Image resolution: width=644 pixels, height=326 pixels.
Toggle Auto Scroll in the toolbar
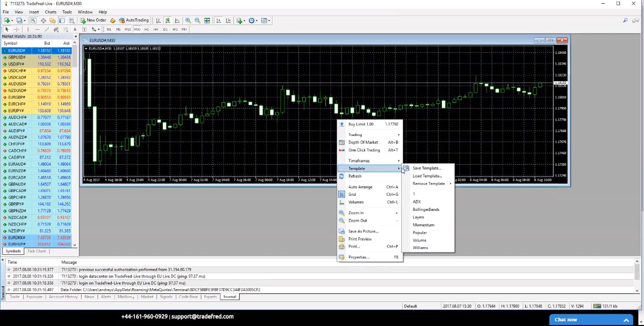[219, 20]
